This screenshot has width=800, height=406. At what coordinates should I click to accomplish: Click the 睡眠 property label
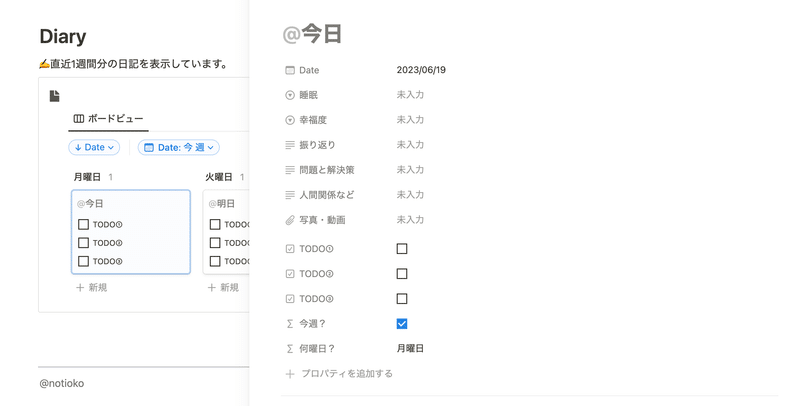309,95
